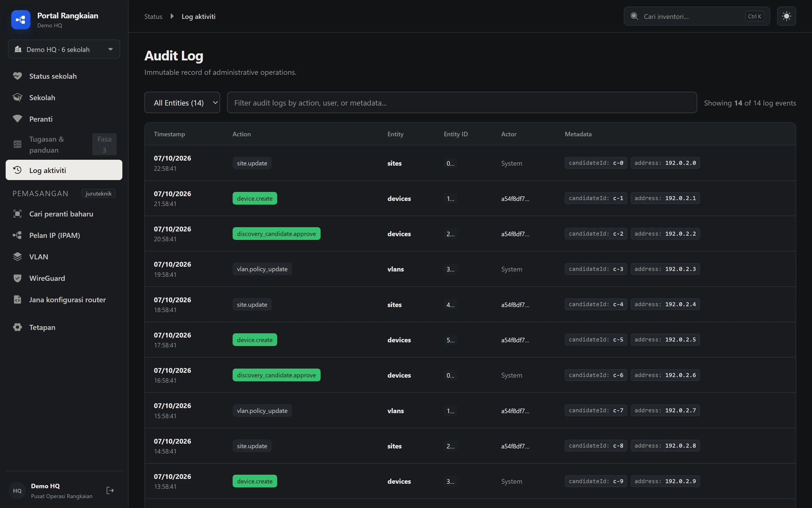The height and width of the screenshot is (508, 812).
Task: Click the network tree icon beside Pelan IP
Action: [x=17, y=235]
